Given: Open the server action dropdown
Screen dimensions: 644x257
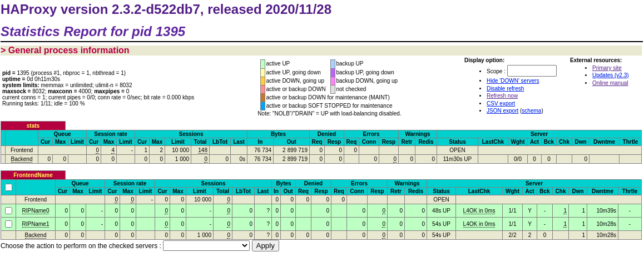Looking at the screenshot, I should click(x=206, y=245).
